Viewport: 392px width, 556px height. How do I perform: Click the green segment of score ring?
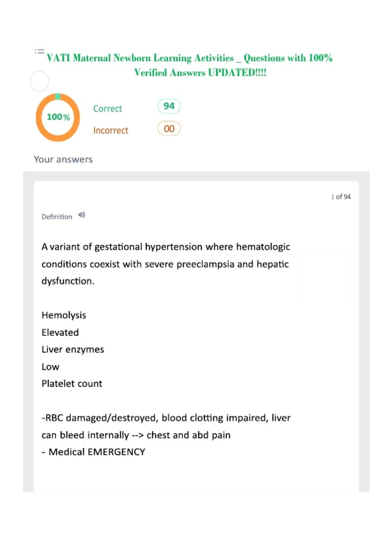58,96
